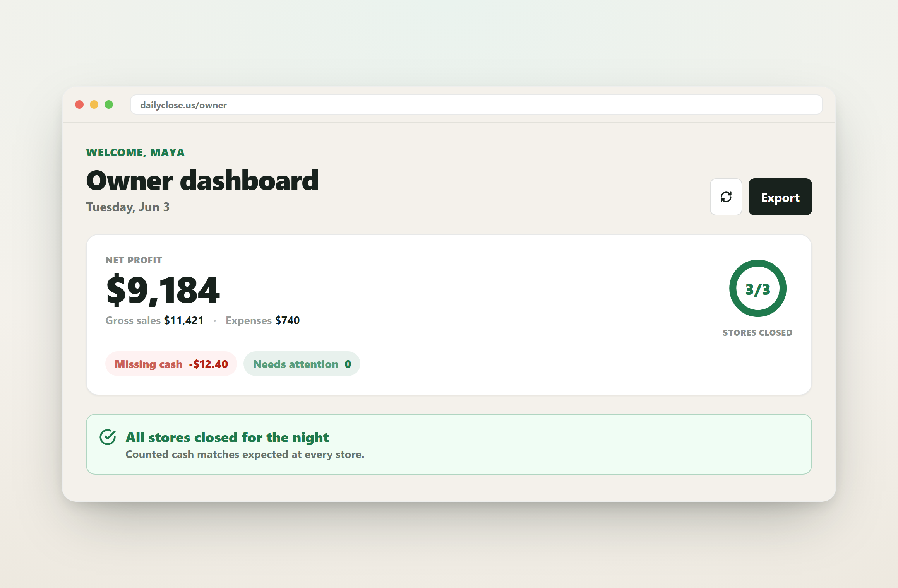Click the 3/3 stores closed progress ring
The height and width of the screenshot is (588, 898).
[757, 288]
